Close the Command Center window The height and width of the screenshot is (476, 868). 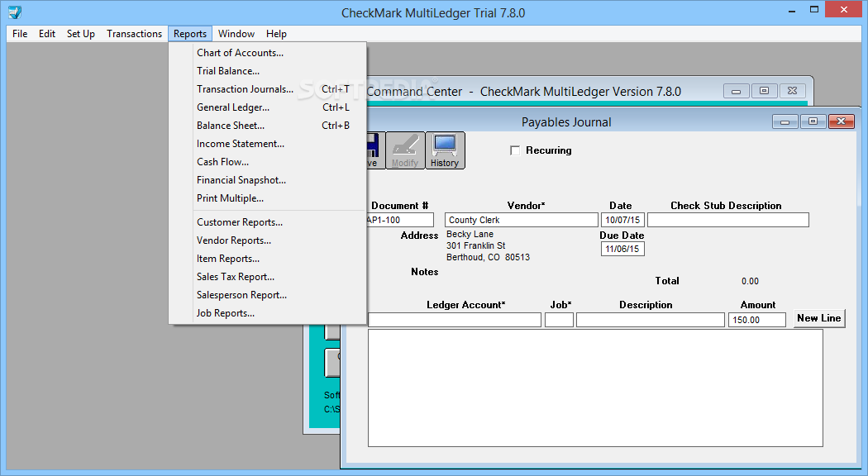793,91
